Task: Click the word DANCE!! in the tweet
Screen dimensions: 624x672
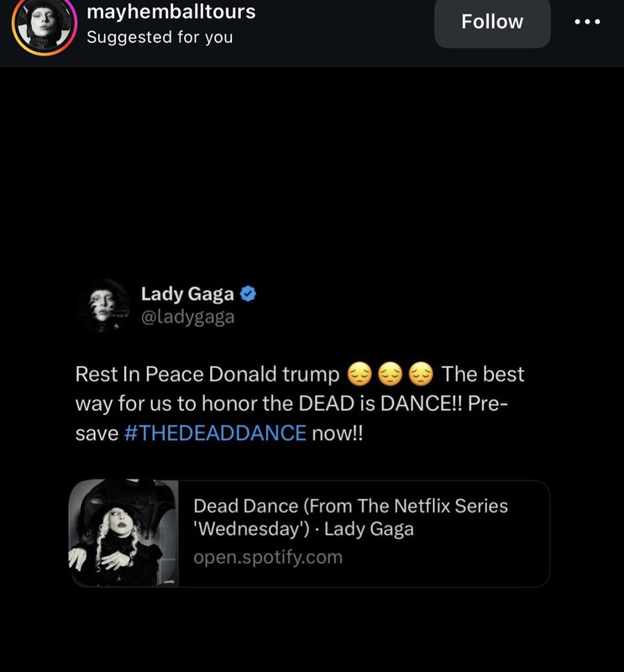Action: click(421, 403)
